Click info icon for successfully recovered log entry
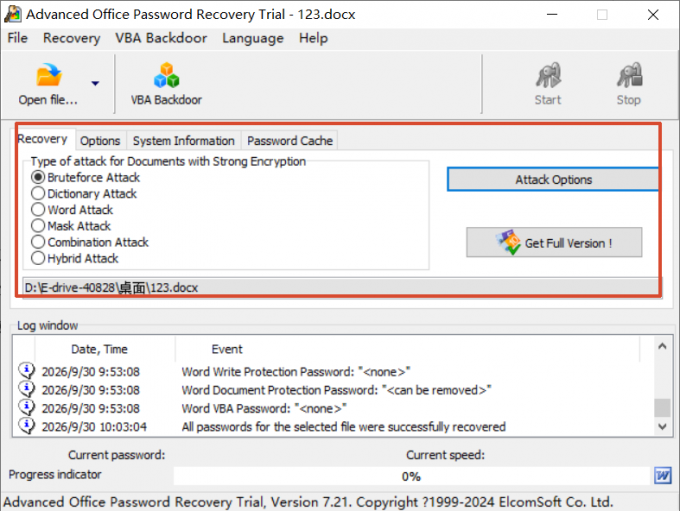 tap(26, 426)
